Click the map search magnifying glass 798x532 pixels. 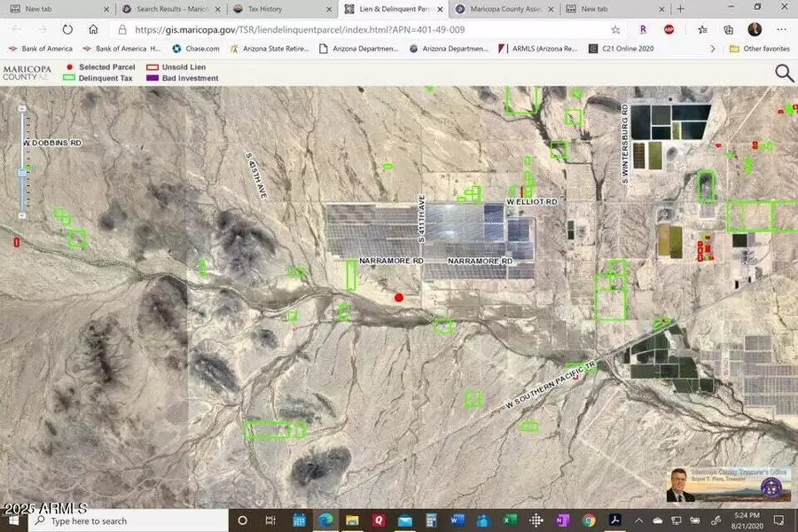point(784,74)
